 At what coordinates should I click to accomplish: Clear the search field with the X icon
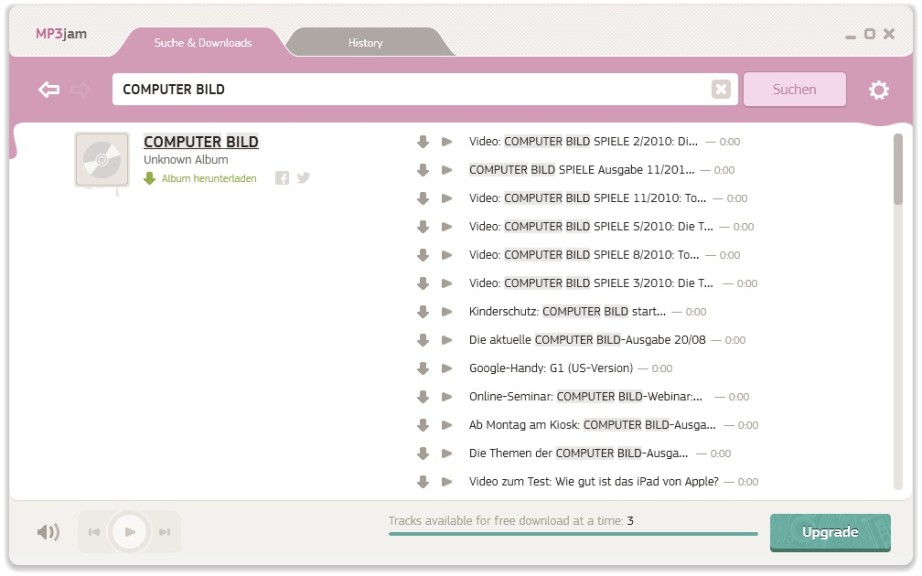721,89
